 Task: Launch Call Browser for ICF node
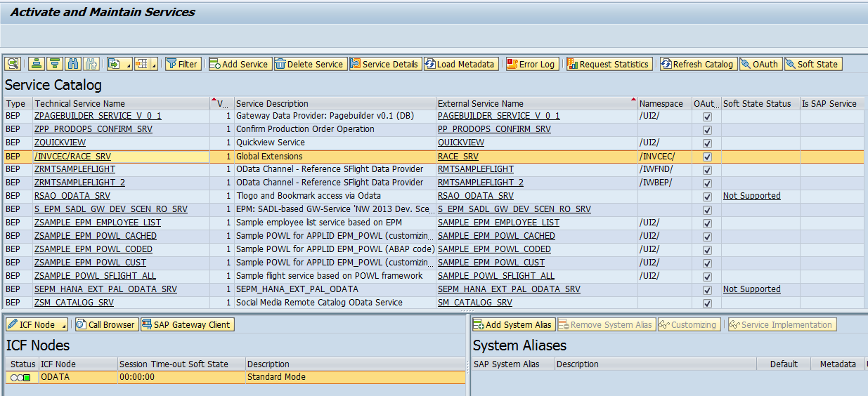pos(106,324)
